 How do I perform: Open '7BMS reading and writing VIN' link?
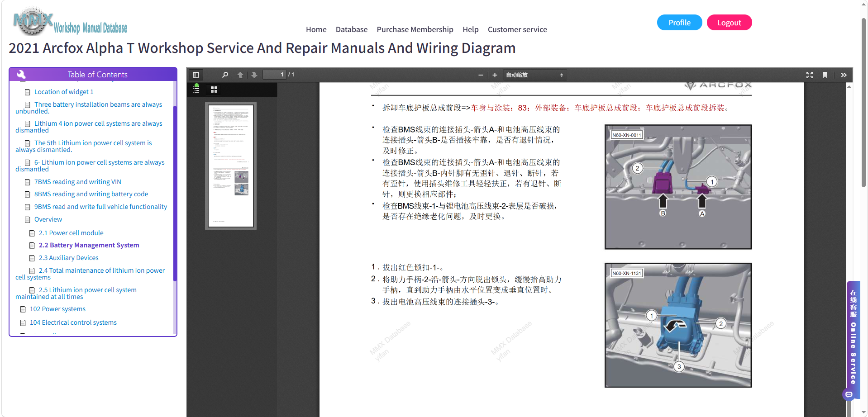point(78,182)
